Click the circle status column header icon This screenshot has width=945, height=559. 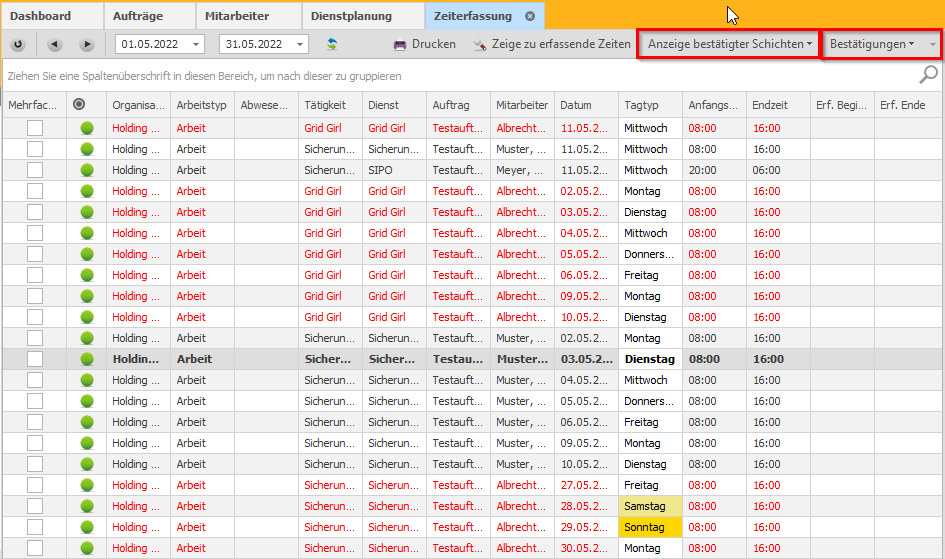[x=79, y=104]
